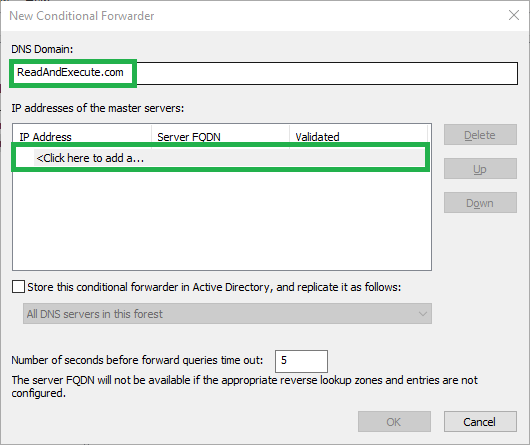
Task: Click the Up button
Action: point(480,169)
